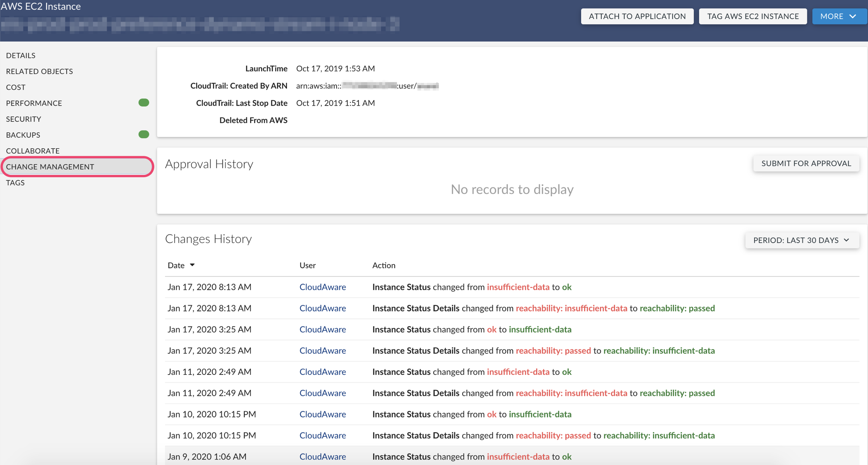868x465 pixels.
Task: Click the green Backups status indicator
Action: tap(144, 135)
